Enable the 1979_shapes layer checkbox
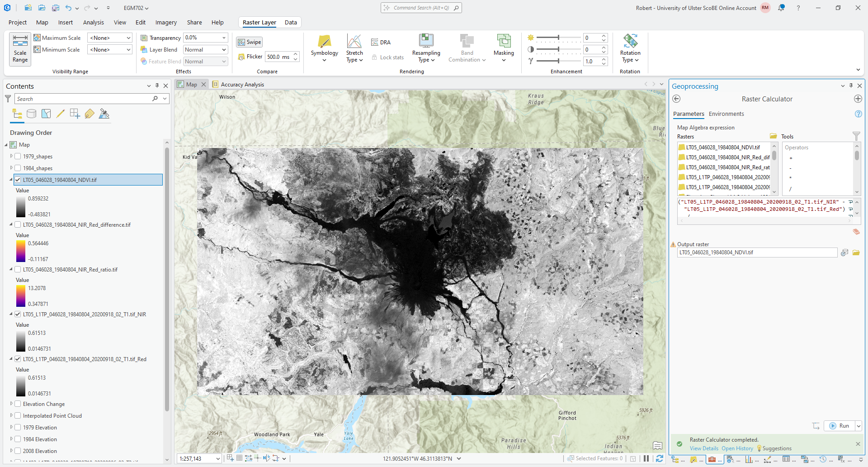The width and height of the screenshot is (868, 467). 18,156
